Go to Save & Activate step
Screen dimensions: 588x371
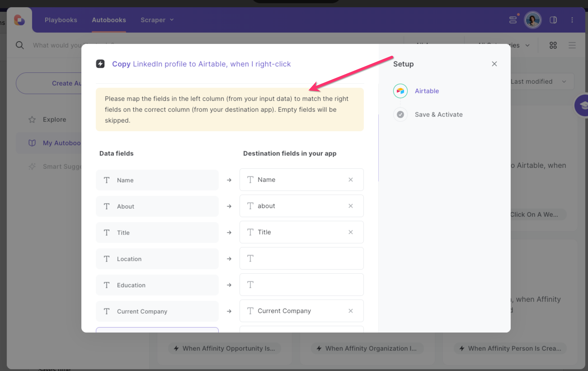coord(439,114)
